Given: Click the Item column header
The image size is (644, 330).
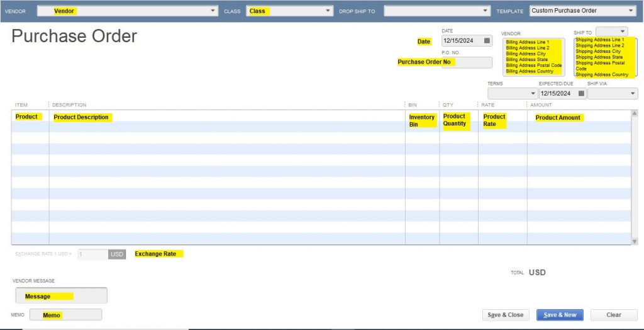Looking at the screenshot, I should pyautogui.click(x=21, y=105).
